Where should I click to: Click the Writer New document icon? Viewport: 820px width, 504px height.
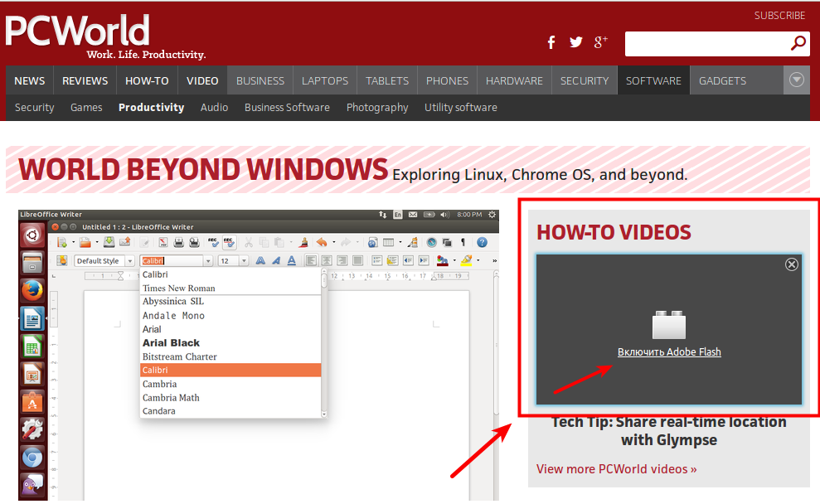[61, 243]
